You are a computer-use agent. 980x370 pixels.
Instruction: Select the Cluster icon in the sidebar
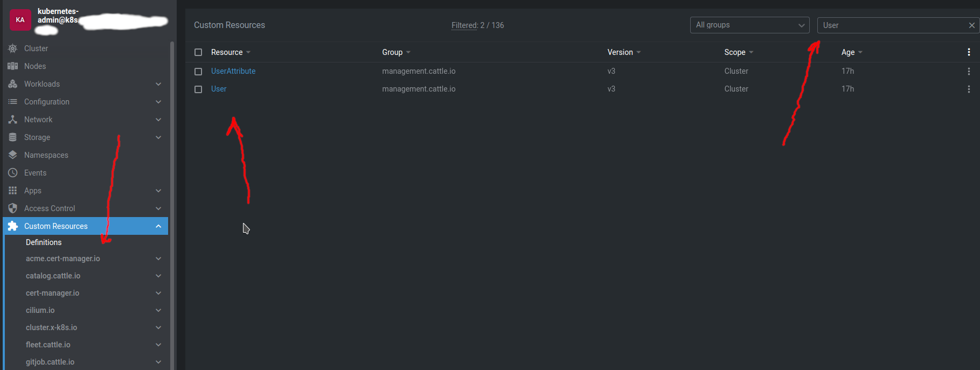(x=13, y=48)
